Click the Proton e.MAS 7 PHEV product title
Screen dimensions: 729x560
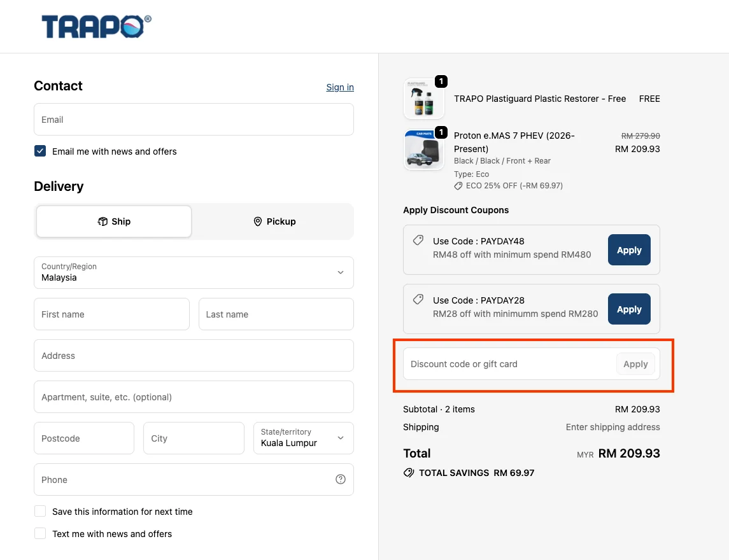coord(514,142)
